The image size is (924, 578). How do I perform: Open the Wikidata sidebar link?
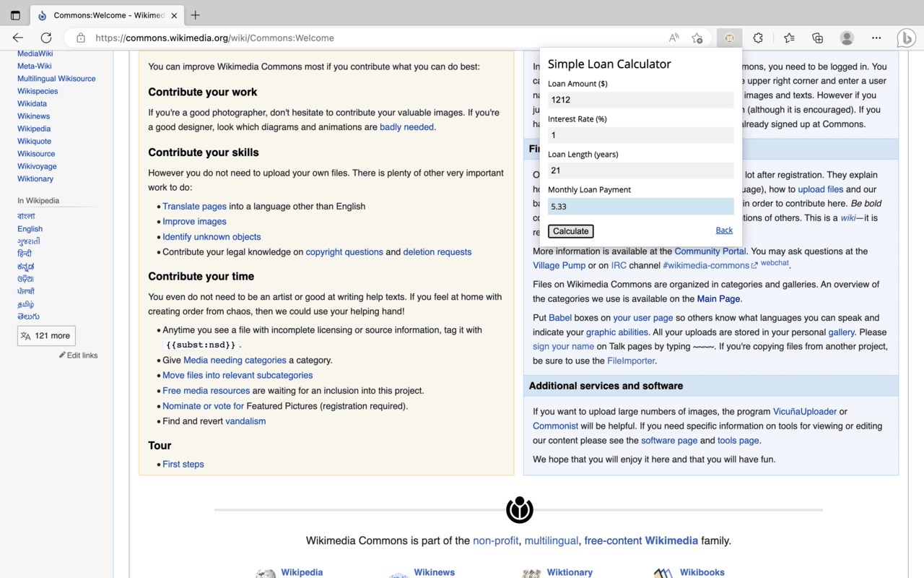[32, 103]
